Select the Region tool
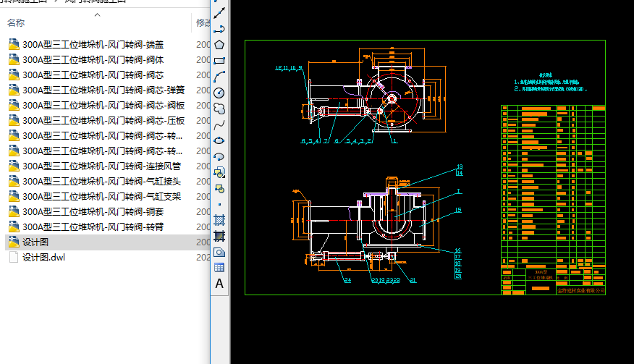634x364 pixels. [219, 253]
